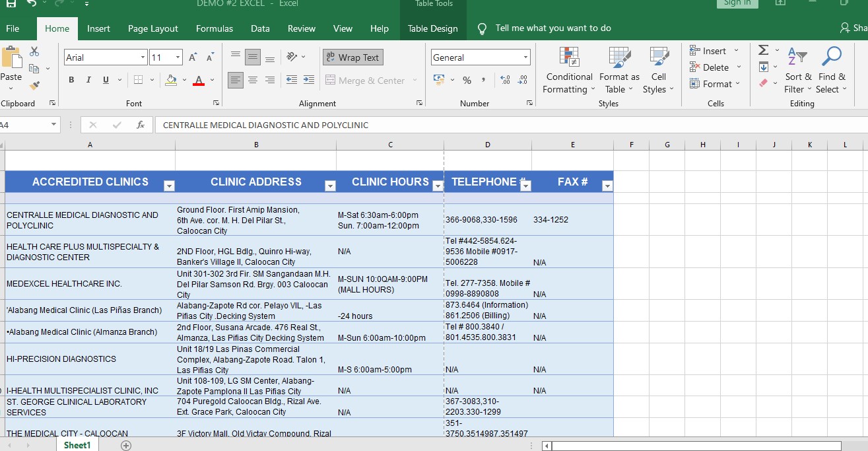The width and height of the screenshot is (868, 451).
Task: Open the font size 11 dropdown
Action: click(177, 57)
